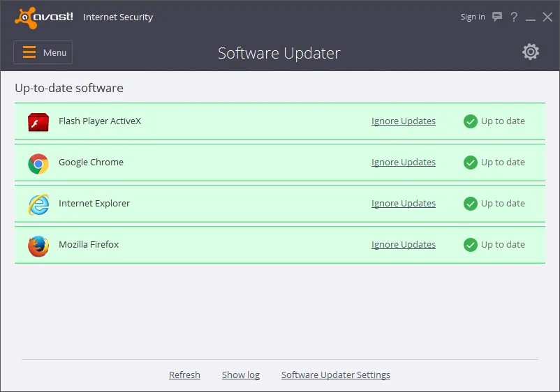Click the Internet Explorer icon

38,204
